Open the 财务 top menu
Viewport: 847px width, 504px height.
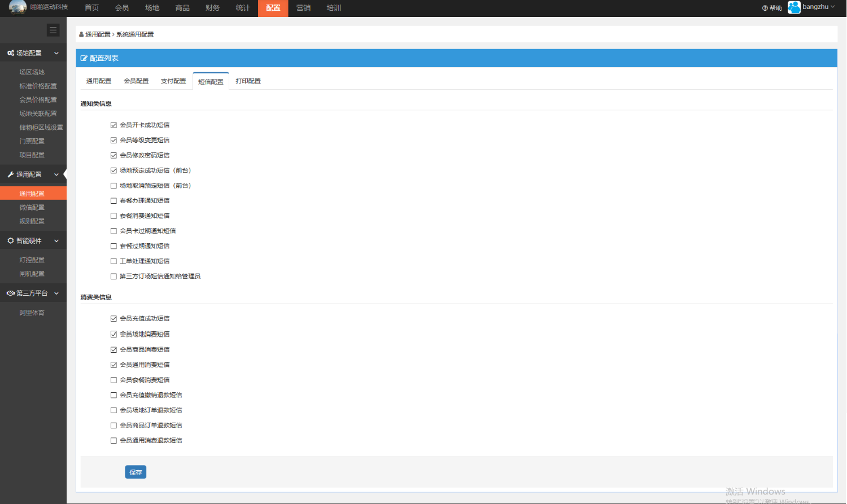click(x=213, y=8)
